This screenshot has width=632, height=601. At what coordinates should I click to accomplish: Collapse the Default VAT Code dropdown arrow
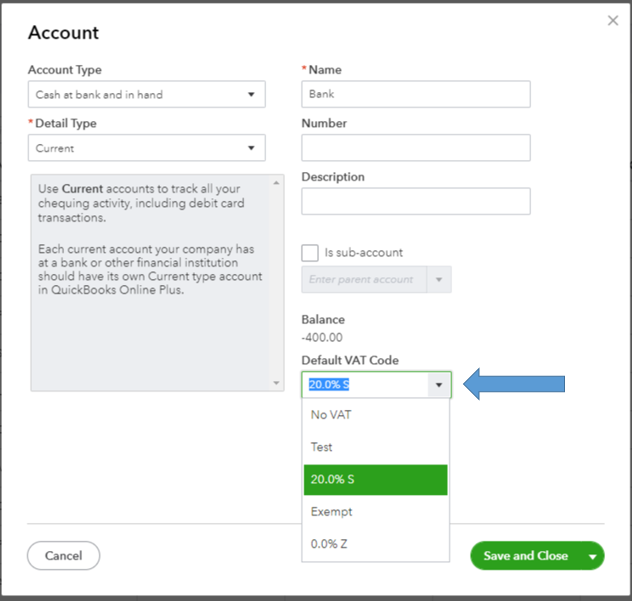pos(439,385)
